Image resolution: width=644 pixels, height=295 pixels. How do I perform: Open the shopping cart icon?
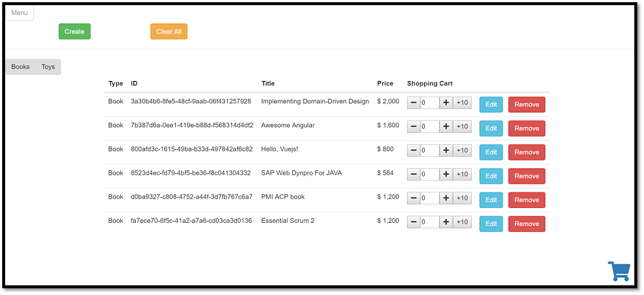click(x=619, y=271)
